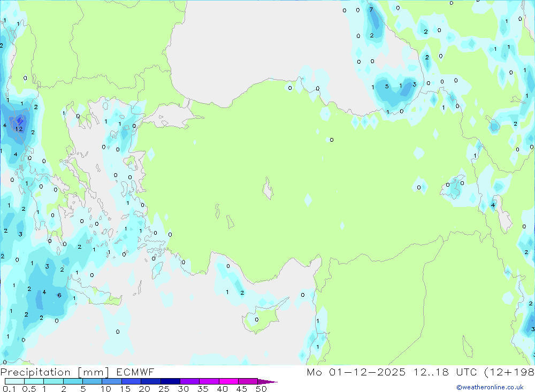Select the 40–45 mm magenta legend swatch
The width and height of the screenshot is (535, 392).
tap(228, 381)
